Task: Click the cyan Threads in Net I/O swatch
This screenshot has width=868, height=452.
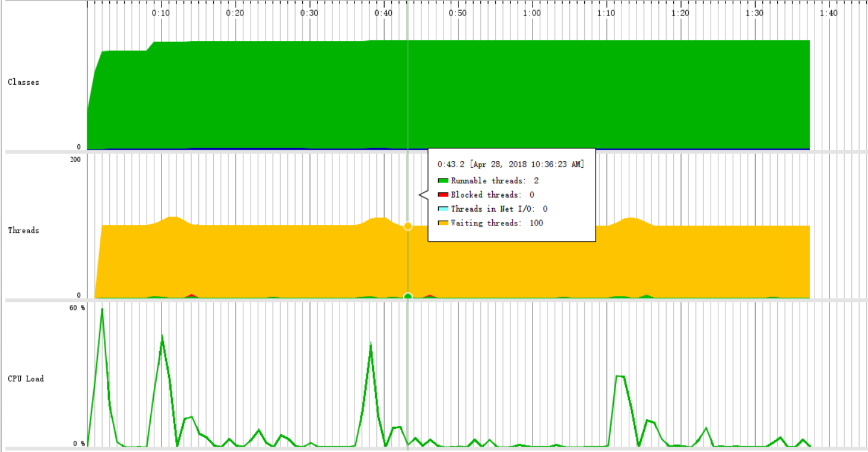Action: (443, 209)
